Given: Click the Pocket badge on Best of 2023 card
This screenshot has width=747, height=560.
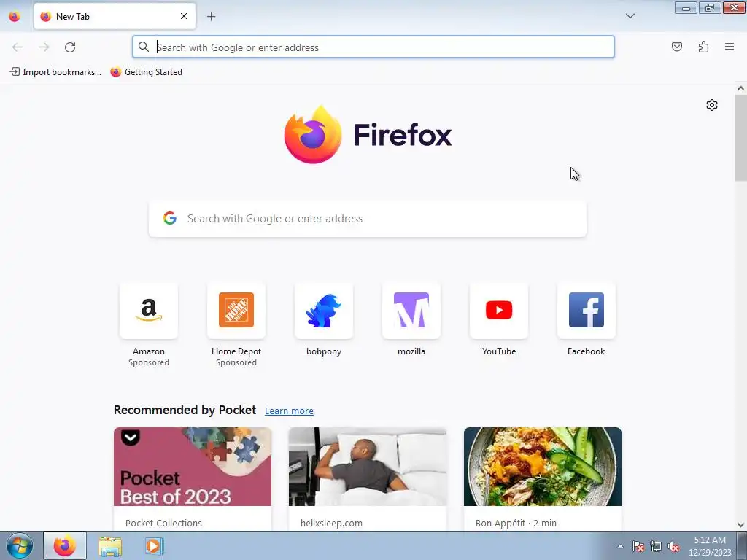Looking at the screenshot, I should 130,437.
